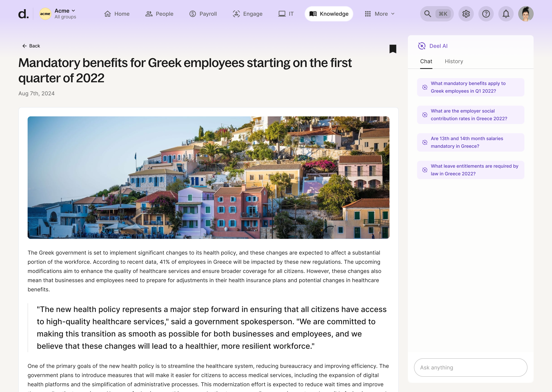This screenshot has width=552, height=392.
Task: Open the Payroll menu item
Action: pos(203,14)
